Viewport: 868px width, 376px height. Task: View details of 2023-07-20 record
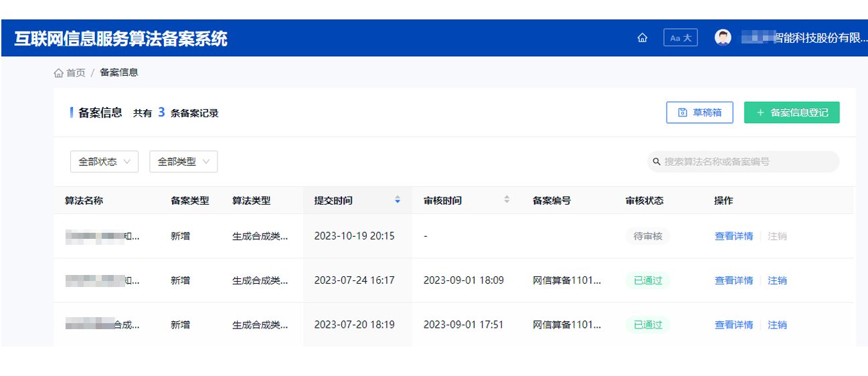(733, 324)
